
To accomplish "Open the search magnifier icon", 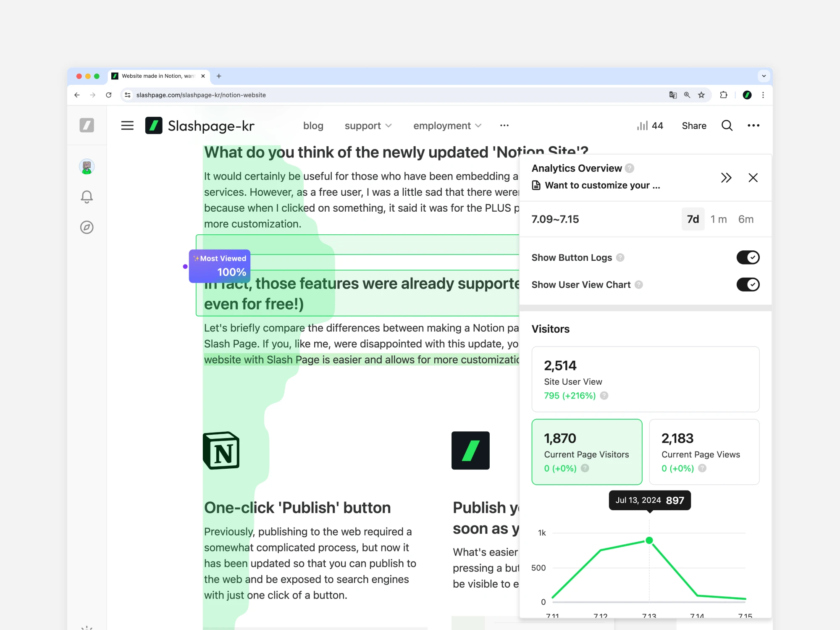I will click(727, 126).
